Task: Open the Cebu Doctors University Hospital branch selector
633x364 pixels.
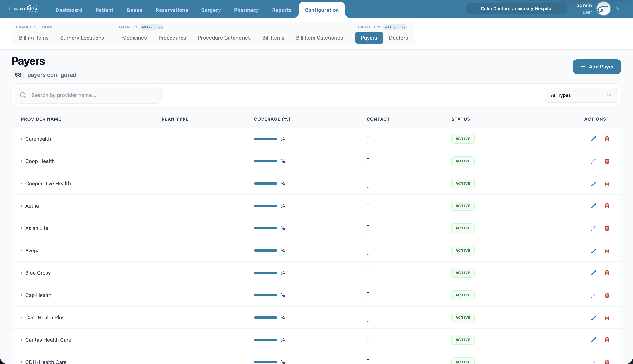Action: click(x=517, y=8)
